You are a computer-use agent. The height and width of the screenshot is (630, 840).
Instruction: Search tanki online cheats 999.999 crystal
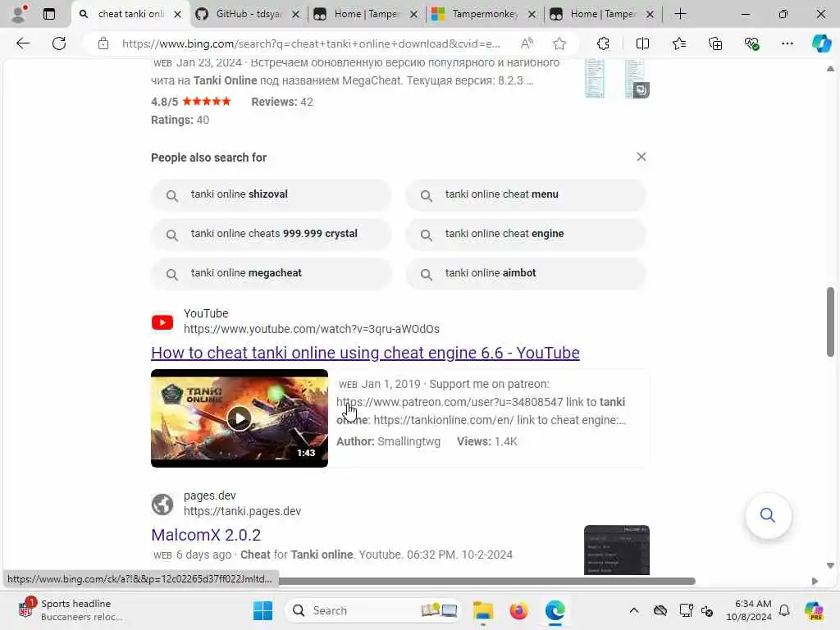271,234
